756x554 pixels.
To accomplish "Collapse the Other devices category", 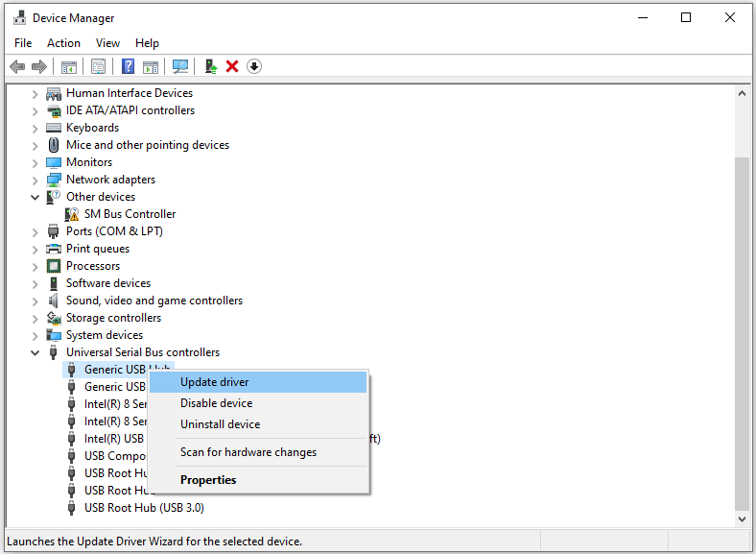I will pos(35,197).
